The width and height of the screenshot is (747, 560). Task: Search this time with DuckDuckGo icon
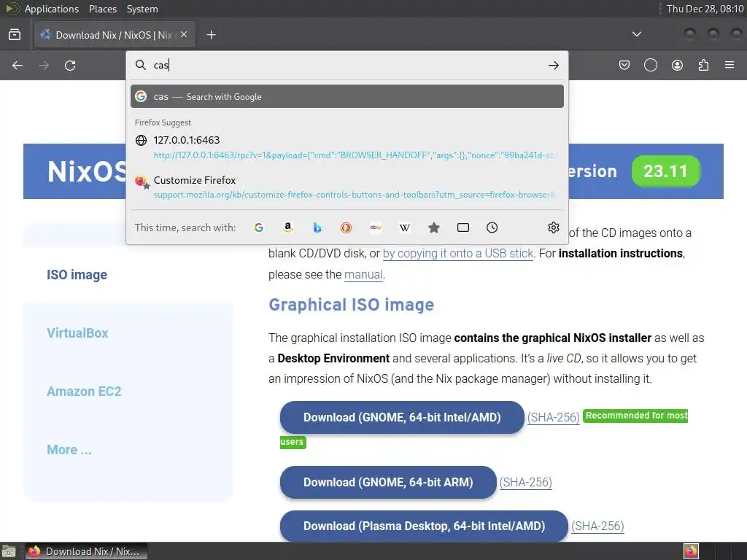click(x=346, y=227)
